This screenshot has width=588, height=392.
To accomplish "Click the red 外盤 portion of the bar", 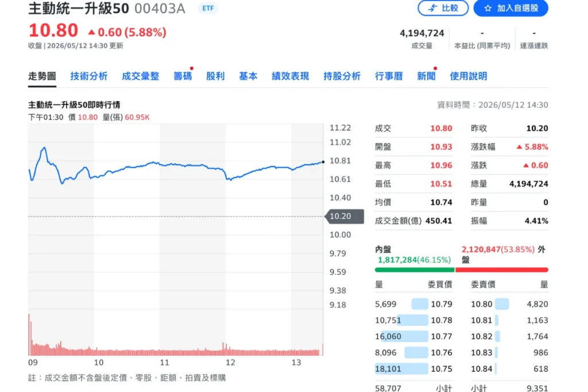I will [x=502, y=270].
